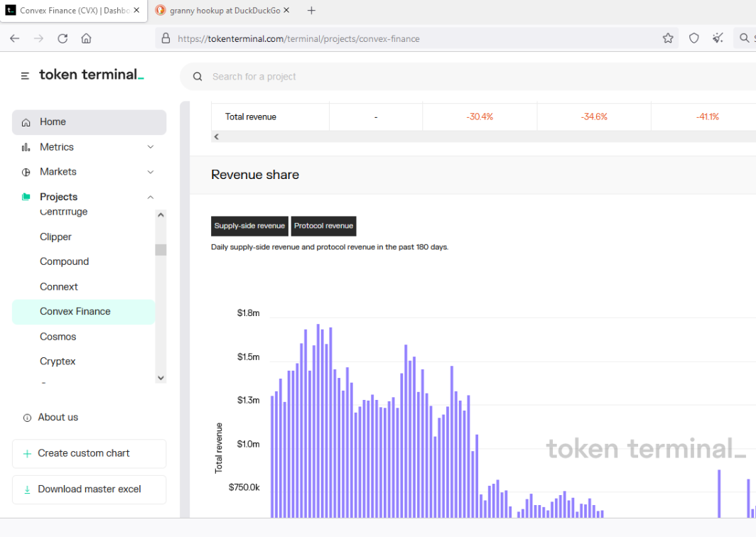Click the Revenue share heading
This screenshot has width=756, height=537.
(x=255, y=175)
